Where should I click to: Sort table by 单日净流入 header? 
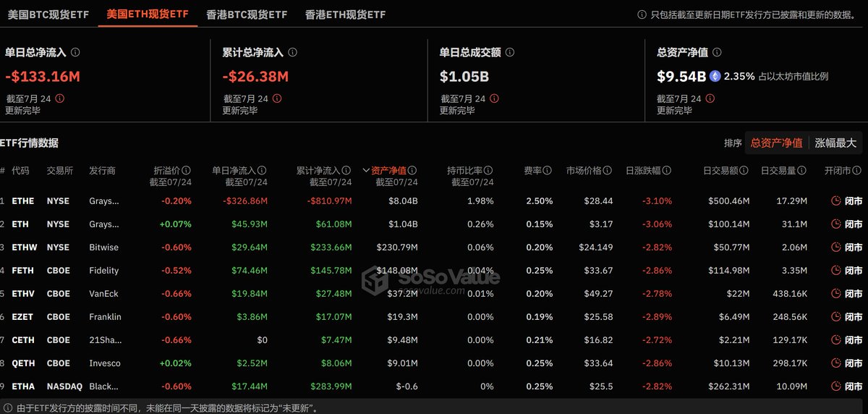[234, 171]
